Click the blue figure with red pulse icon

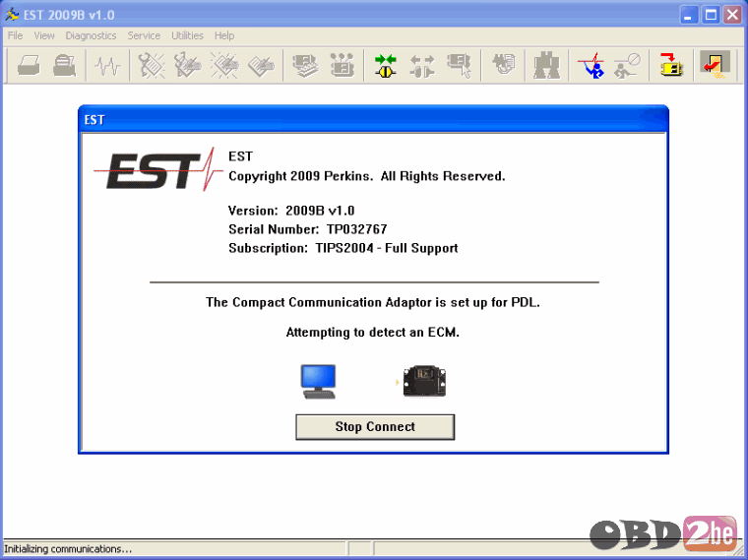591,65
